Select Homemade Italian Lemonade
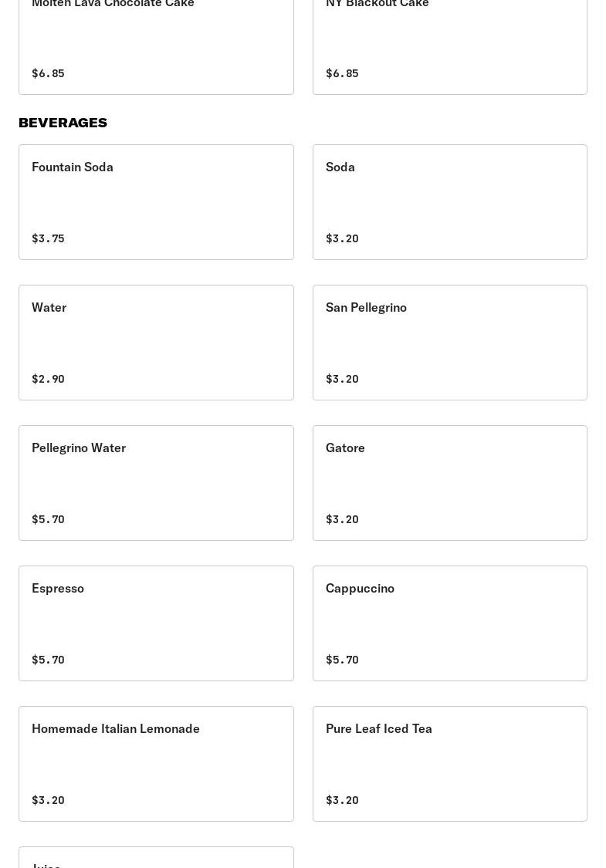The height and width of the screenshot is (868, 606). coord(156,763)
